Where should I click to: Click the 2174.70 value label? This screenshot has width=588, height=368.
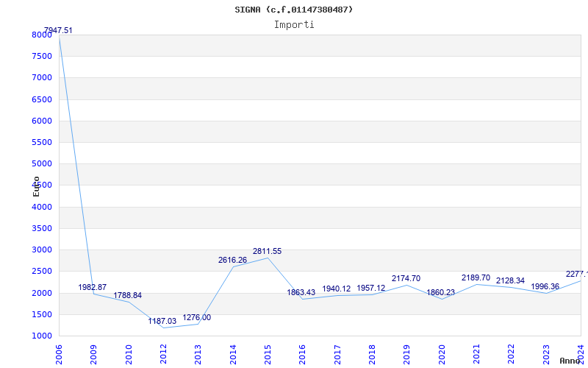click(406, 278)
